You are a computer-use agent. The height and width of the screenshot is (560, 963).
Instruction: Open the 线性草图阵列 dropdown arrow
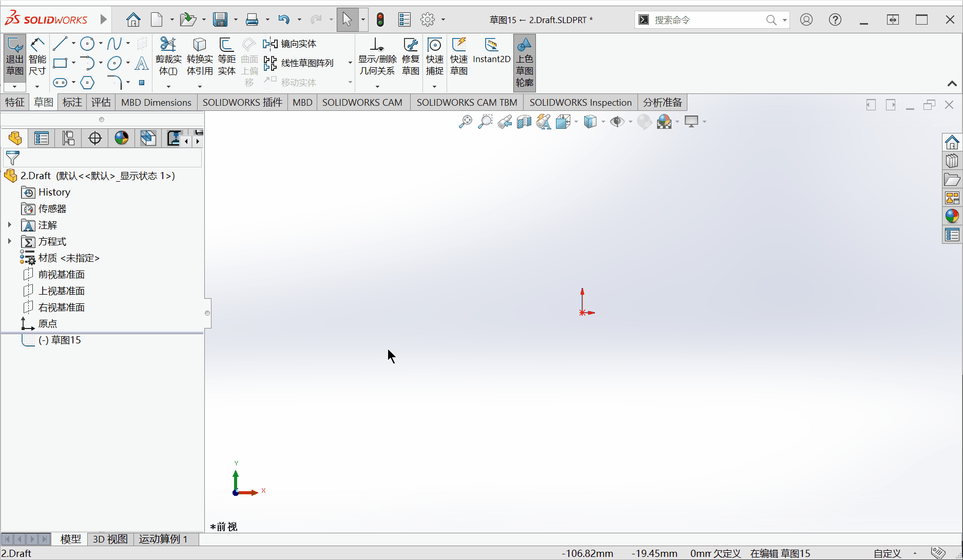[350, 63]
